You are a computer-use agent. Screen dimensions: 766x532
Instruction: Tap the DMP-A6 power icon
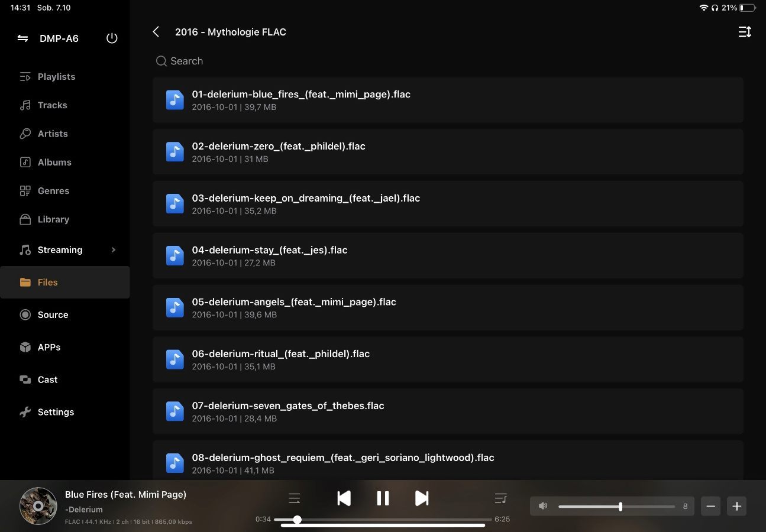pyautogui.click(x=112, y=38)
